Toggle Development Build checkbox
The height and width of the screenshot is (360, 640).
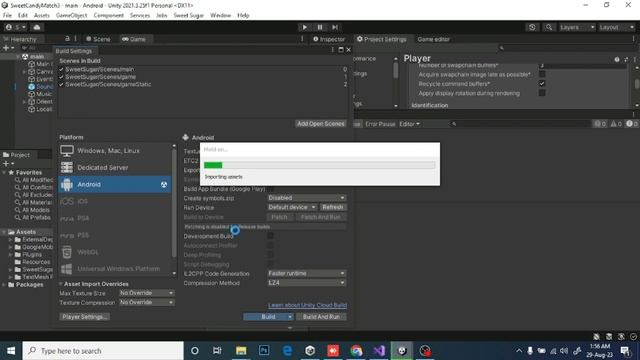click(270, 236)
